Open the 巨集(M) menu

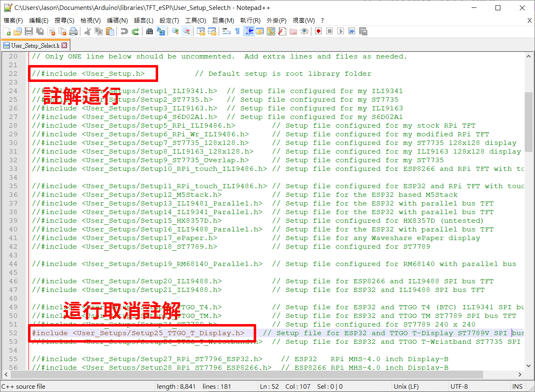[223, 20]
